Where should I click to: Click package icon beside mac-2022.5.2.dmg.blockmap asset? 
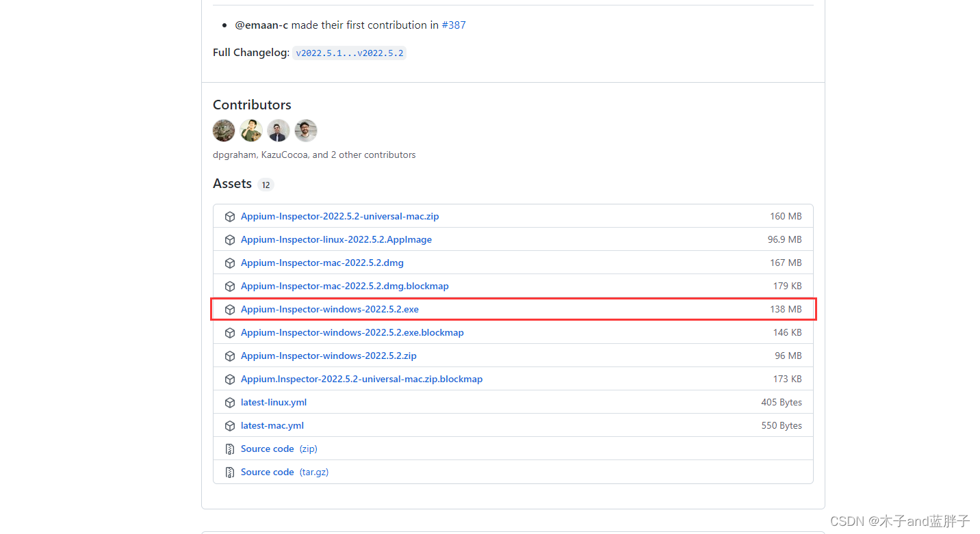(x=230, y=286)
